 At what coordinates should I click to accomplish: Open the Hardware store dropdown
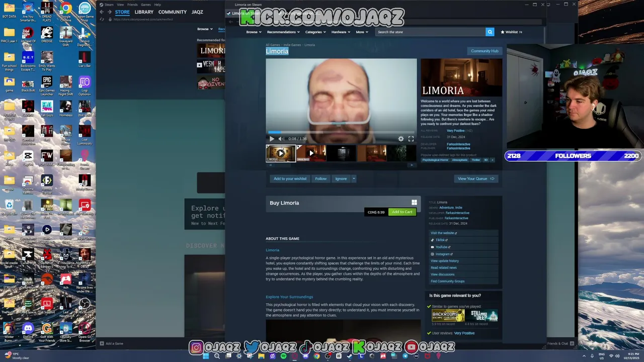(341, 32)
